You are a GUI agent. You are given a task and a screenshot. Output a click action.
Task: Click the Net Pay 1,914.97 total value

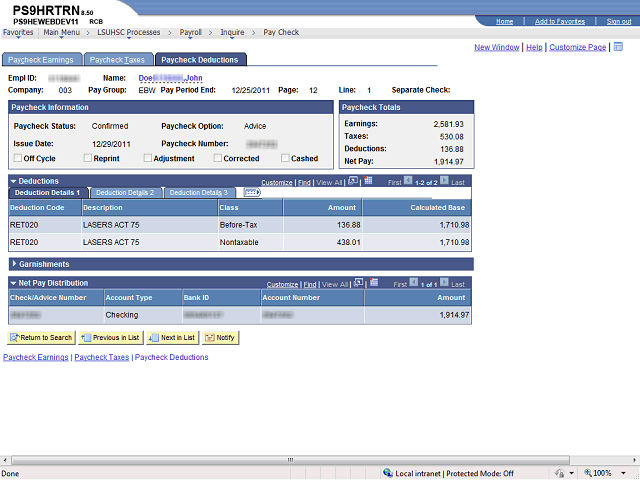tap(449, 162)
